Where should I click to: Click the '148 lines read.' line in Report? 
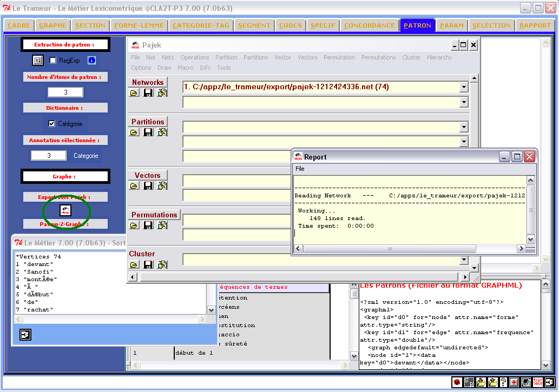337,218
